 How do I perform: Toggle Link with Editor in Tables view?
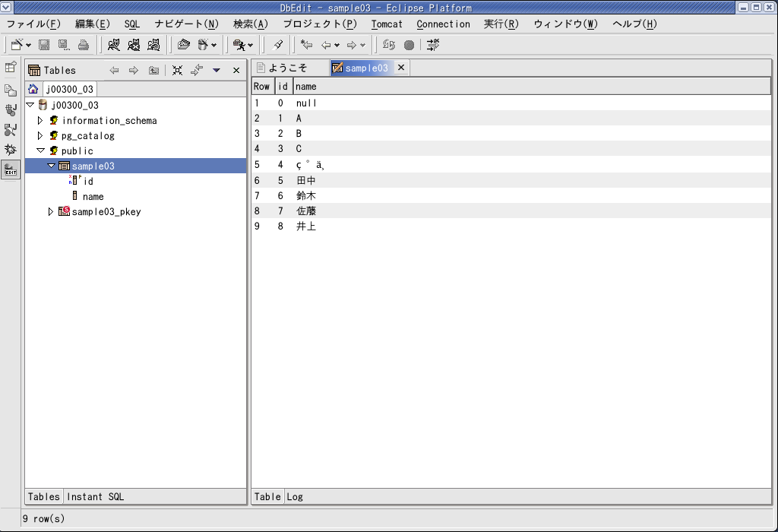[197, 71]
